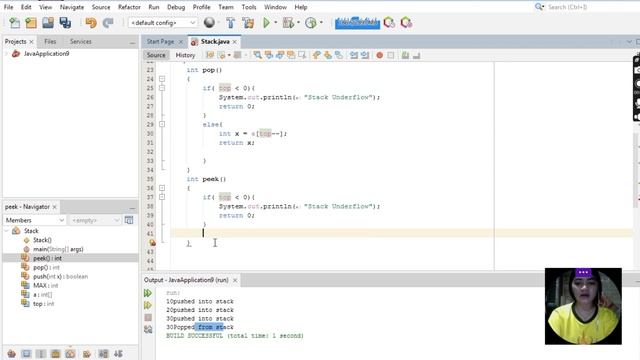Screen dimensions: 640x360
Task: Click the grey globe browser icon in the toolbar
Action: 209,23
